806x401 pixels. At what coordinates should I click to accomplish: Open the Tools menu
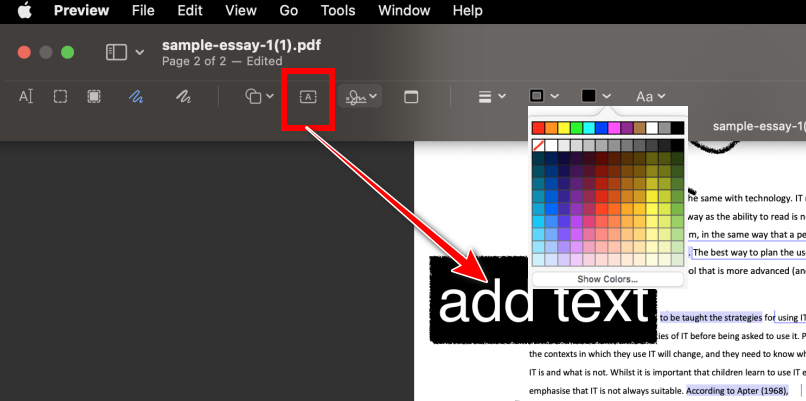point(338,10)
